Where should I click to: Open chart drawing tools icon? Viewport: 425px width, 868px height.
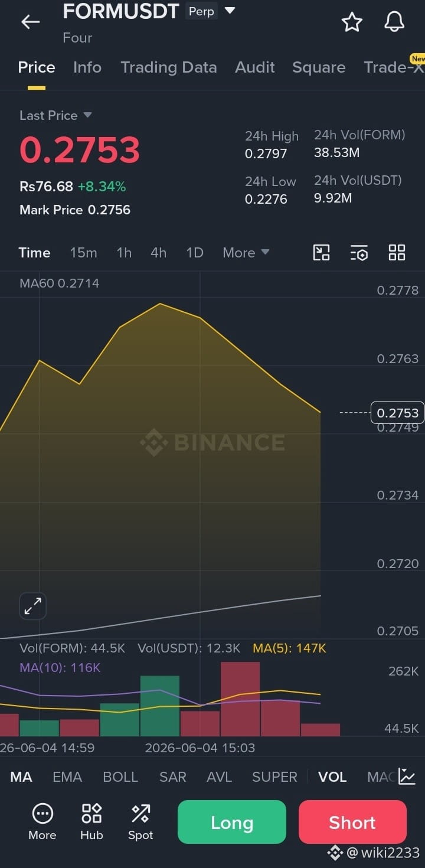[321, 253]
